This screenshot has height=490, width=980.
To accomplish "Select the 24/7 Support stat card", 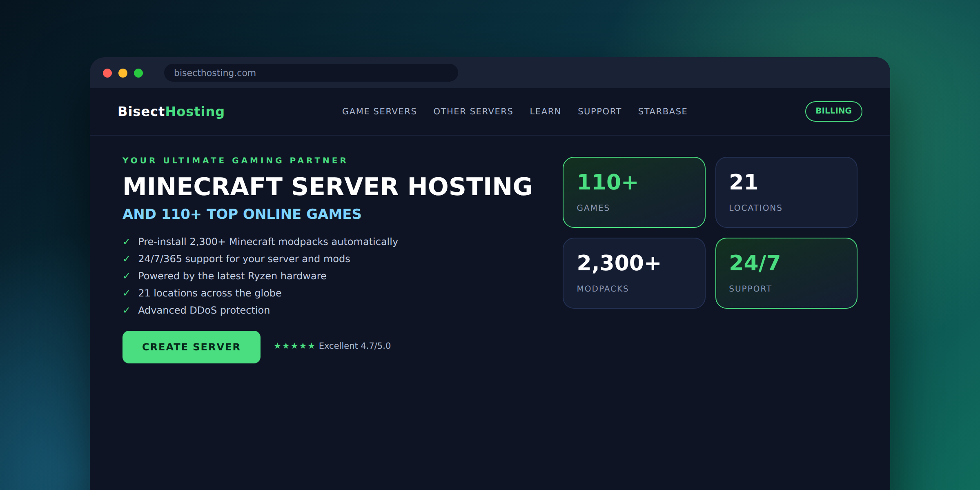I will tap(786, 273).
